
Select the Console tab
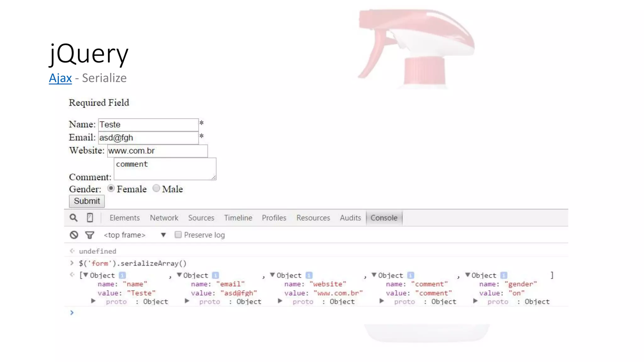(384, 218)
